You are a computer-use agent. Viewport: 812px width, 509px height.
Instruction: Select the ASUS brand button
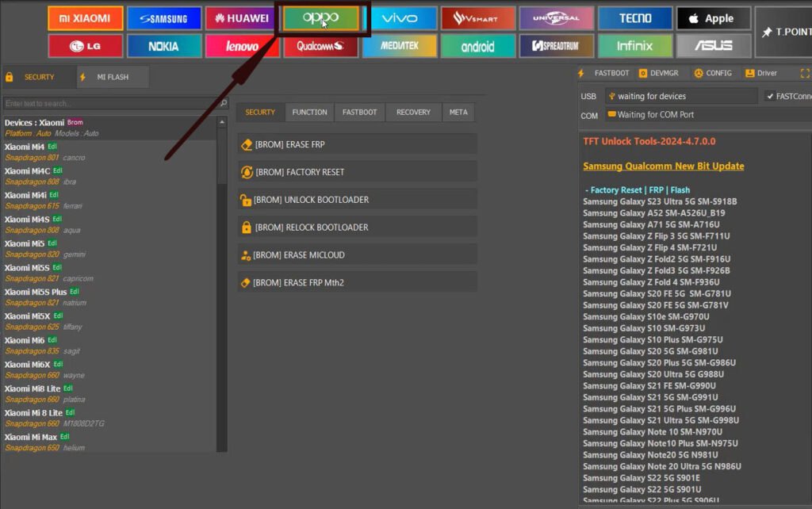coord(714,46)
